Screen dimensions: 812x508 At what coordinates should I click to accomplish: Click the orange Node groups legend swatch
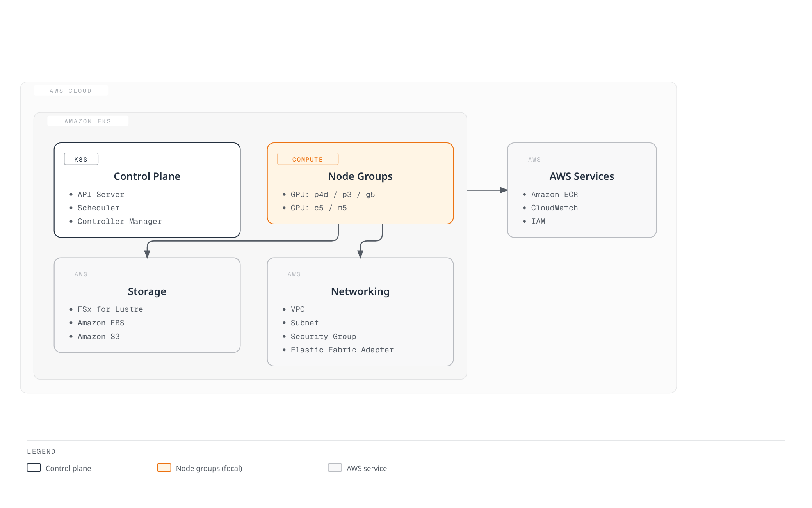(x=164, y=467)
